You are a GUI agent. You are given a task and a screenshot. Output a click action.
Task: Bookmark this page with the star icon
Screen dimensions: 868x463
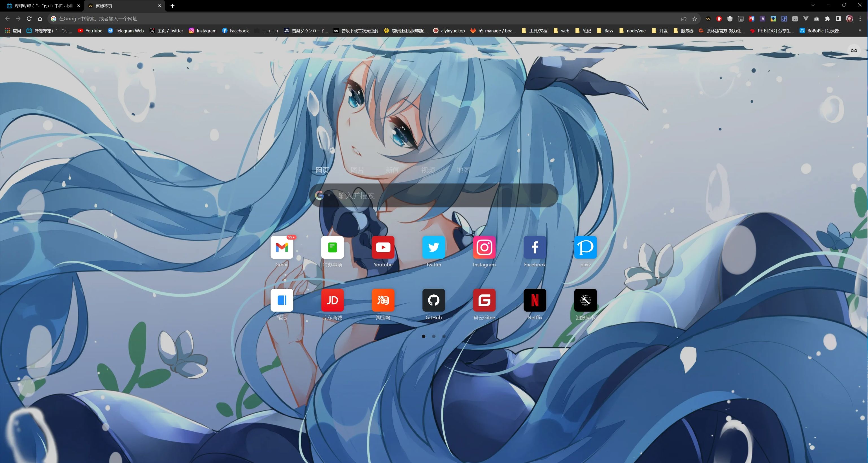tap(694, 19)
